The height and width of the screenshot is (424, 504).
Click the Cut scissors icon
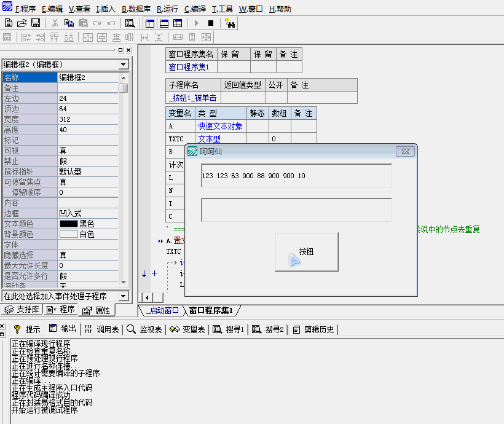(x=55, y=23)
